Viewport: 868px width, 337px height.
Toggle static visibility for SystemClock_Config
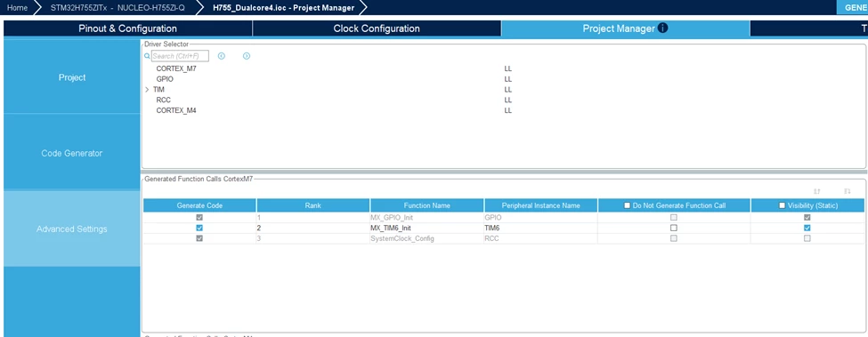coord(807,238)
